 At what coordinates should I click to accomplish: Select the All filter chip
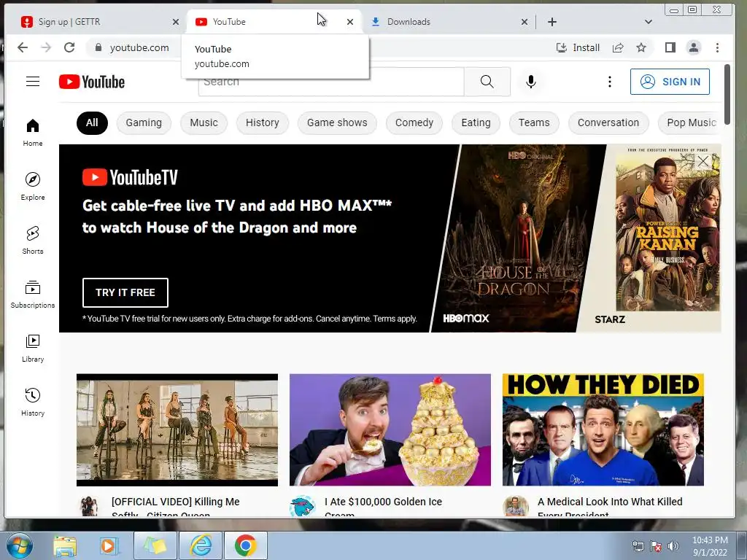92,122
